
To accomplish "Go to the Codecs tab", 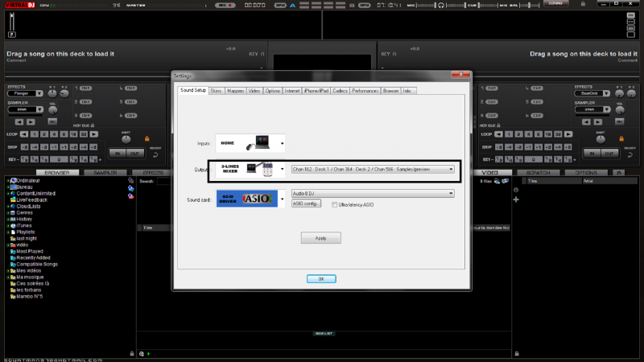I will click(x=340, y=91).
